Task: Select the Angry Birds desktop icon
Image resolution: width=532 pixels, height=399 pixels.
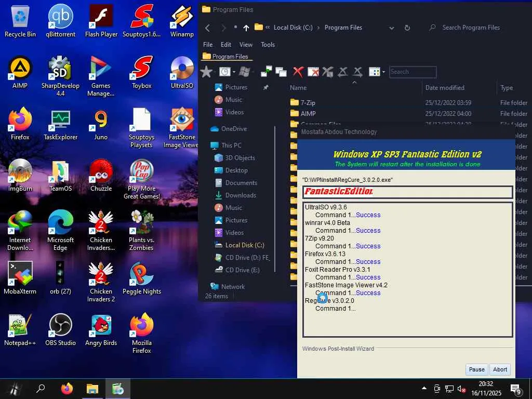Action: coord(101,330)
